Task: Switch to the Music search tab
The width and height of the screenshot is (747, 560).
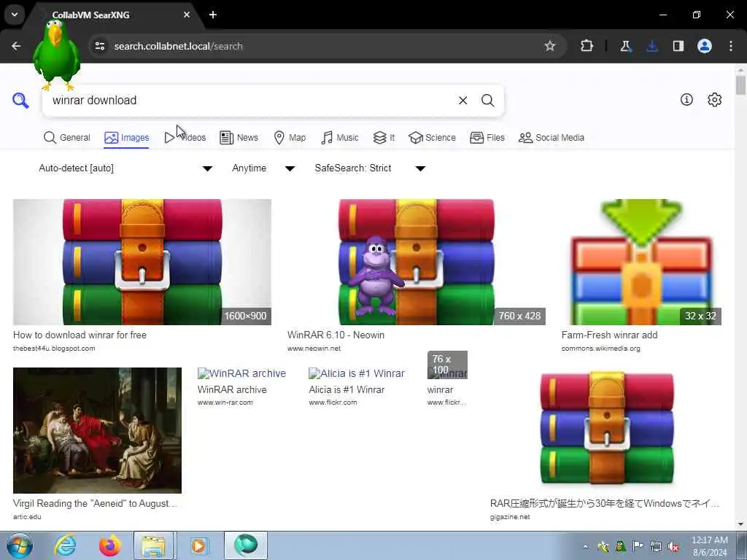Action: [x=340, y=138]
